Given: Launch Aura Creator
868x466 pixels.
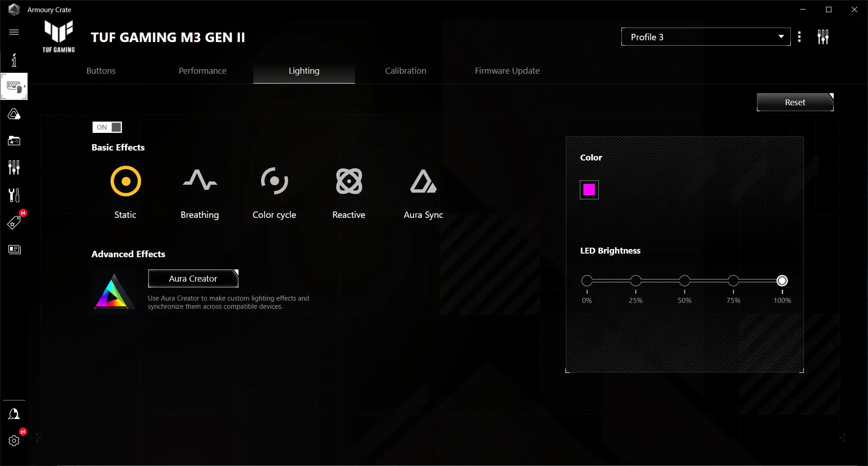Looking at the screenshot, I should tap(193, 278).
